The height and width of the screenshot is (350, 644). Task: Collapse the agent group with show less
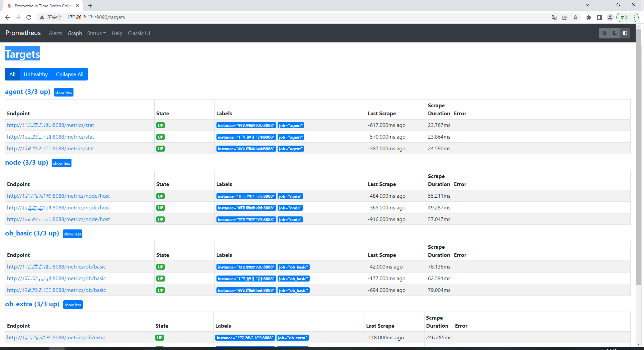(x=64, y=93)
